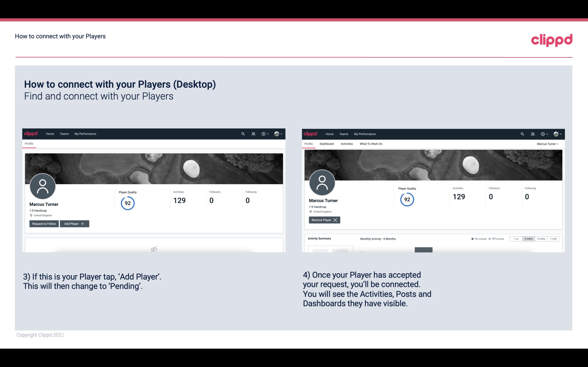This screenshot has width=588, height=367.
Task: Click the Clippd logo in right panel navbar
Action: pyautogui.click(x=310, y=133)
